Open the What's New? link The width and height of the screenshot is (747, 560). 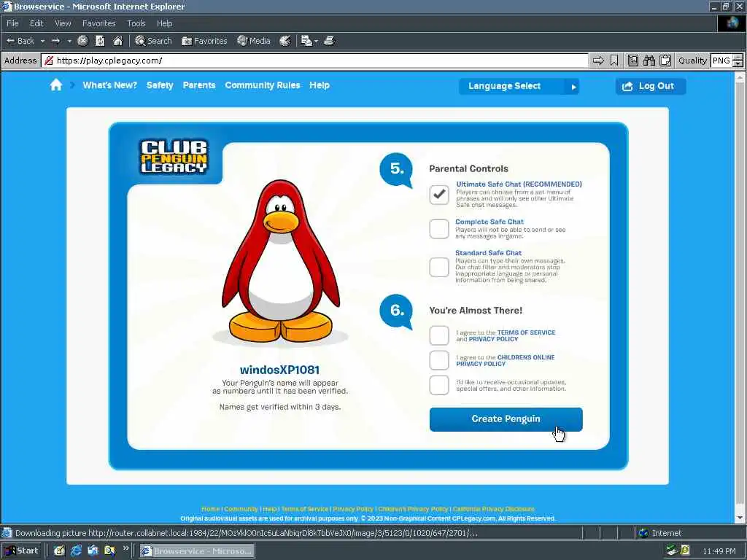coord(109,85)
